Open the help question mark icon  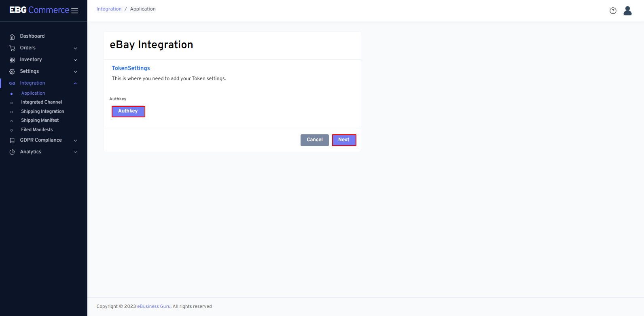(613, 11)
